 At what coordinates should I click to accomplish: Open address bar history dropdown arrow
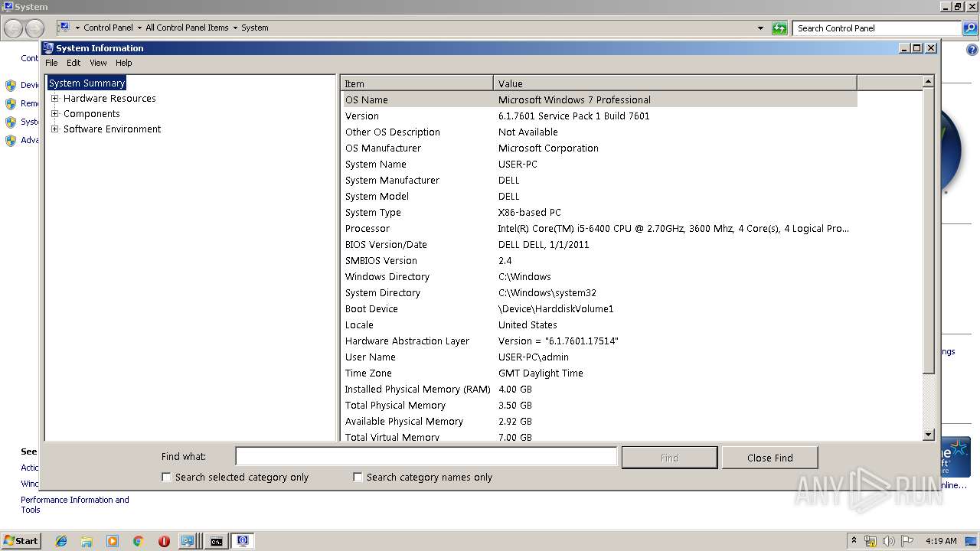(760, 28)
